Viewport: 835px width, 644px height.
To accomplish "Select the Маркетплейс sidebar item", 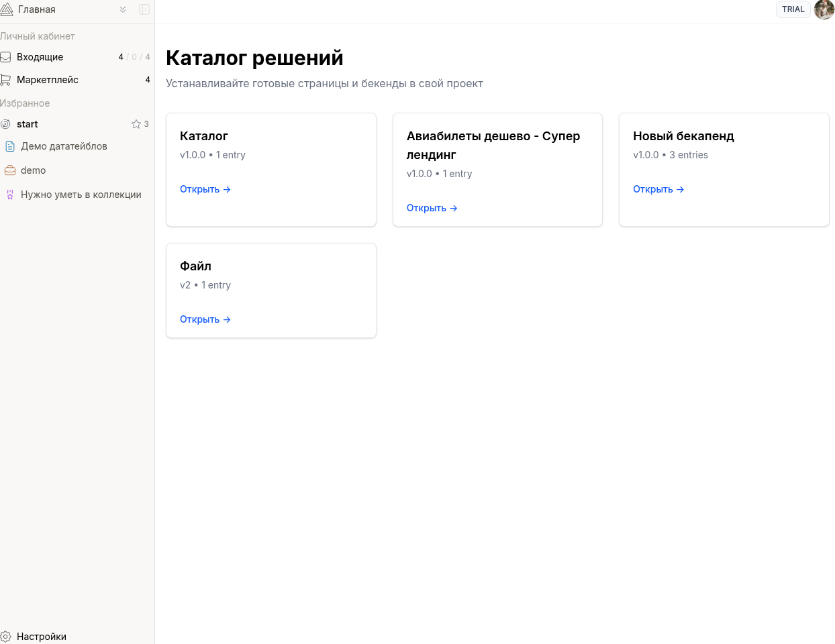I will pyautogui.click(x=48, y=80).
